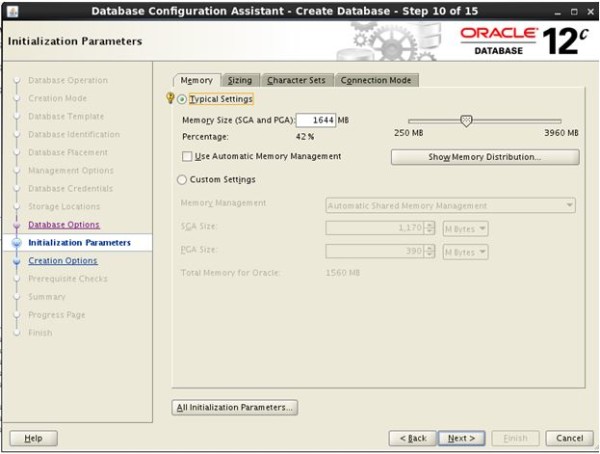Click Database Placement step in sidebar
The image size is (600, 454).
[68, 152]
